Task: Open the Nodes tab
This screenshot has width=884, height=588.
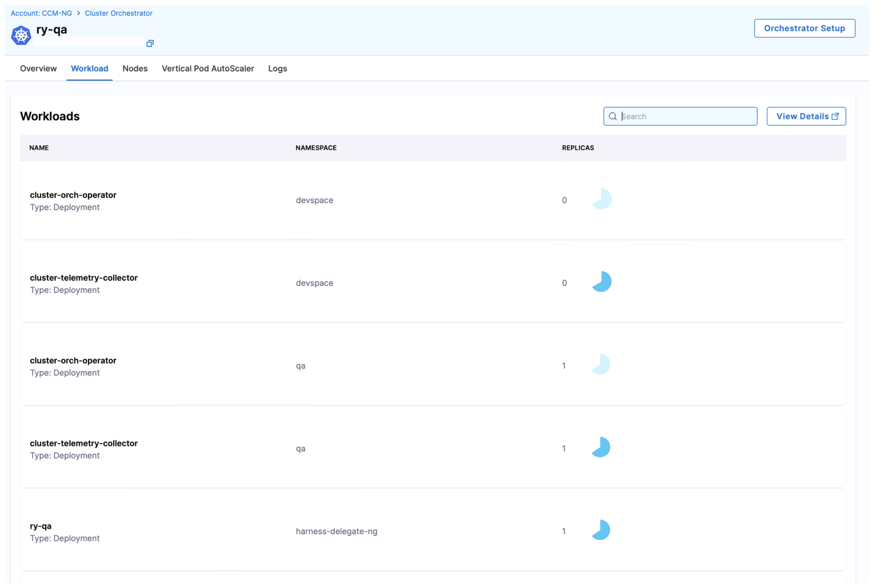Action: click(135, 68)
